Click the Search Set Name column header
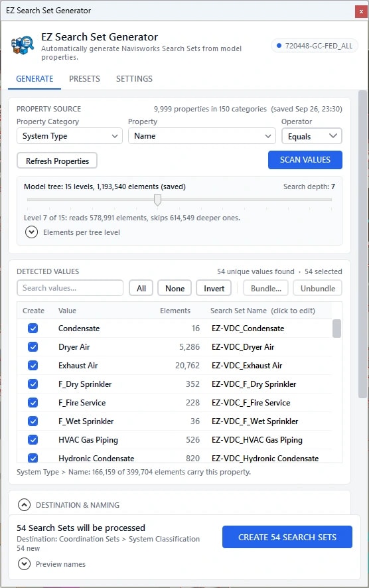 (x=263, y=311)
